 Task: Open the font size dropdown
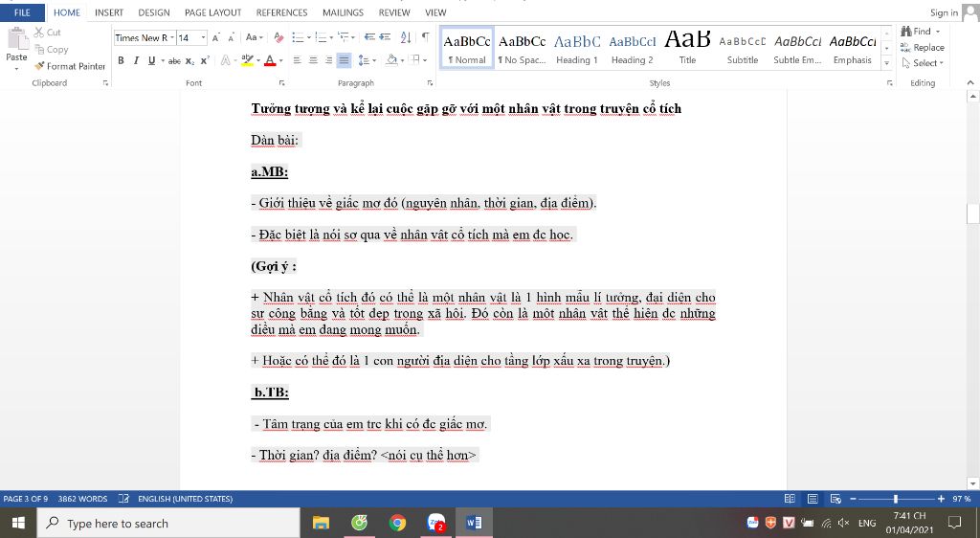point(203,38)
